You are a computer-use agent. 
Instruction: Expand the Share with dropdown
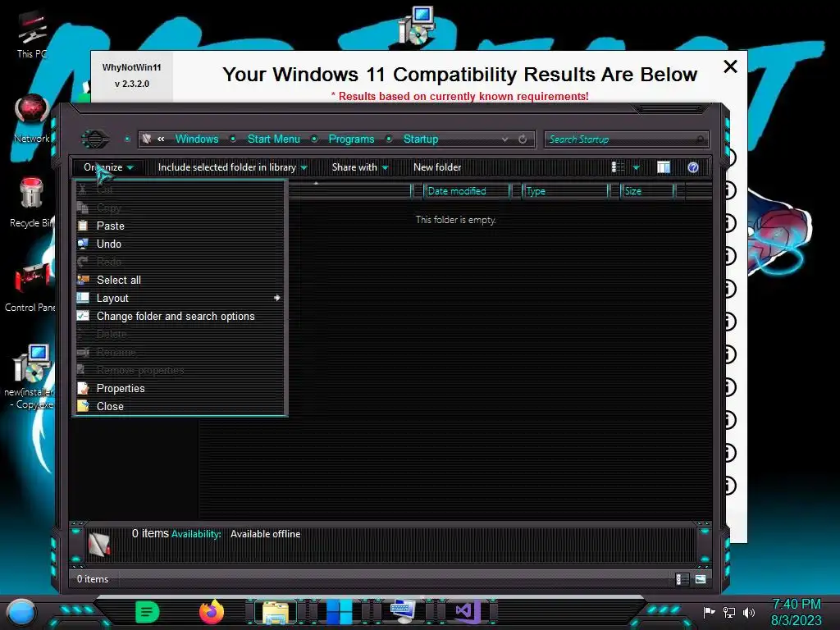pos(360,167)
